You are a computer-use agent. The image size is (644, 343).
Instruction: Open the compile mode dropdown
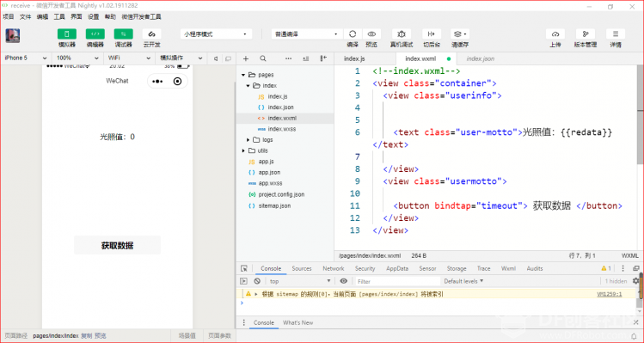(x=306, y=34)
